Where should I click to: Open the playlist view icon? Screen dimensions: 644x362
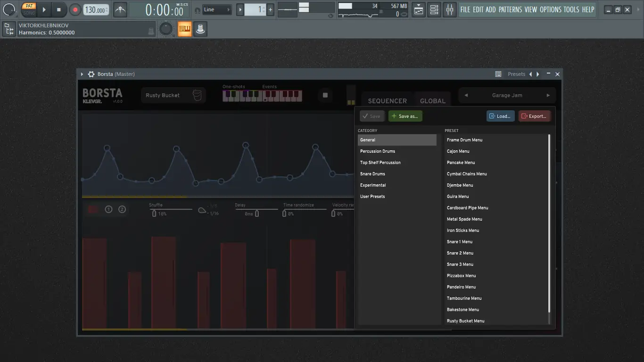(419, 9)
